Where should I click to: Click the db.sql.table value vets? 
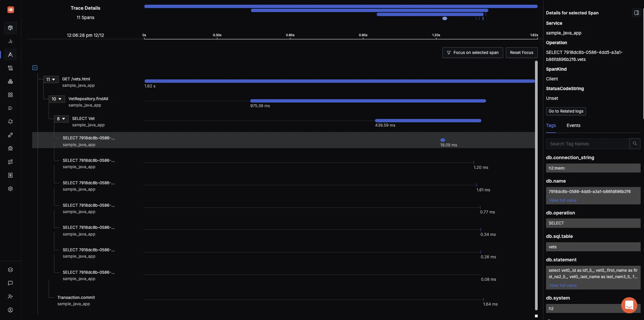tap(593, 247)
